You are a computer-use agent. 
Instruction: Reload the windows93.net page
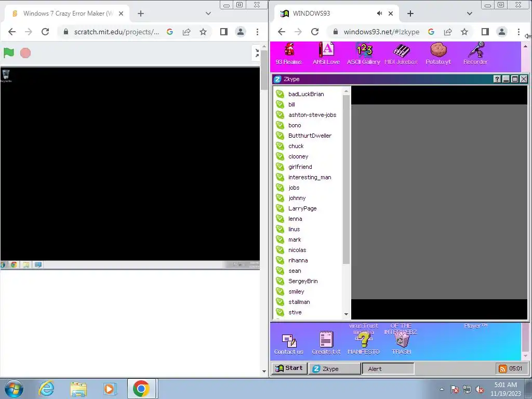(x=315, y=32)
